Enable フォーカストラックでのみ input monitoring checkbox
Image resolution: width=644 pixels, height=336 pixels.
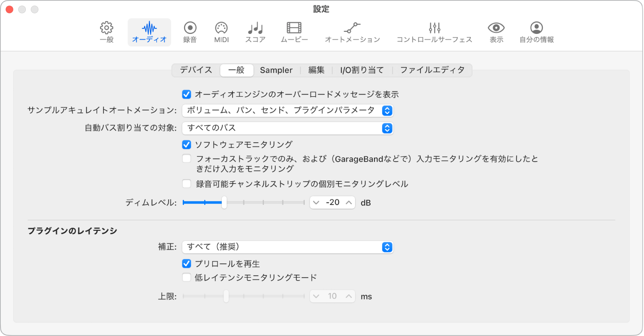tap(187, 159)
